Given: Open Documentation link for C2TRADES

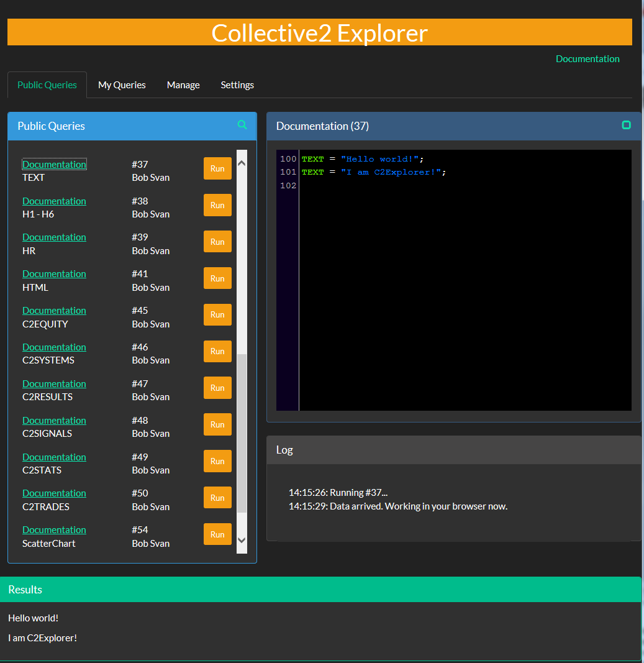Looking at the screenshot, I should (54, 493).
